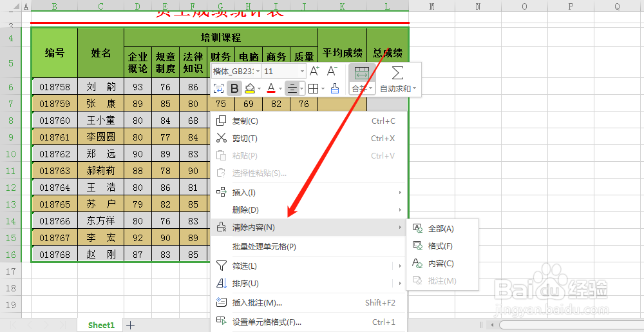
Task: Apply the yellow fill color bucket
Action: coord(250,88)
